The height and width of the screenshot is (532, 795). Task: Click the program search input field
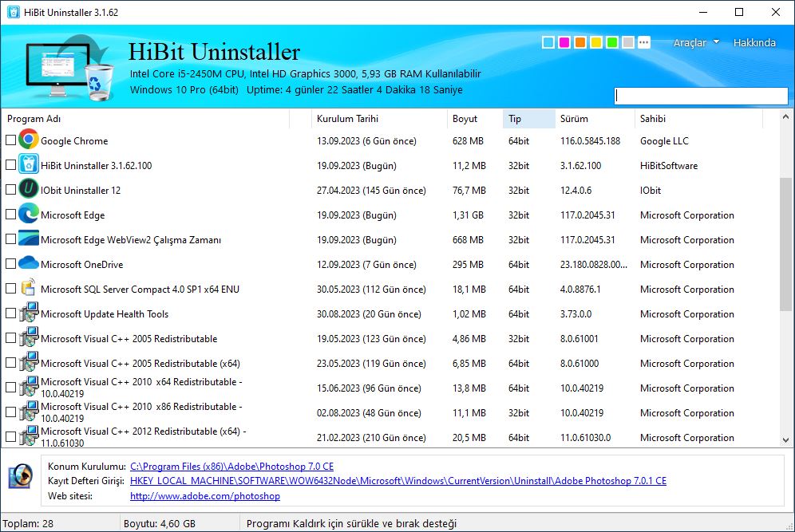701,96
